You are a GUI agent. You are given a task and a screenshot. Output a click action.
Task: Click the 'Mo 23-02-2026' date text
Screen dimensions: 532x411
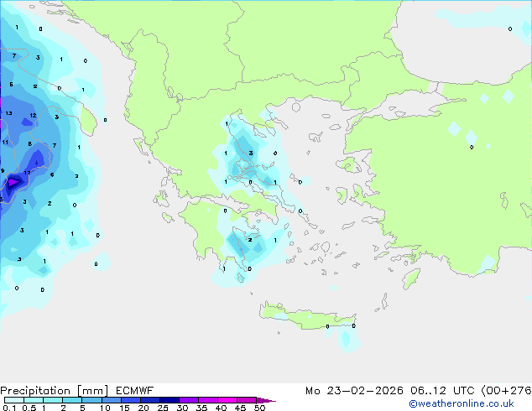tap(354, 390)
